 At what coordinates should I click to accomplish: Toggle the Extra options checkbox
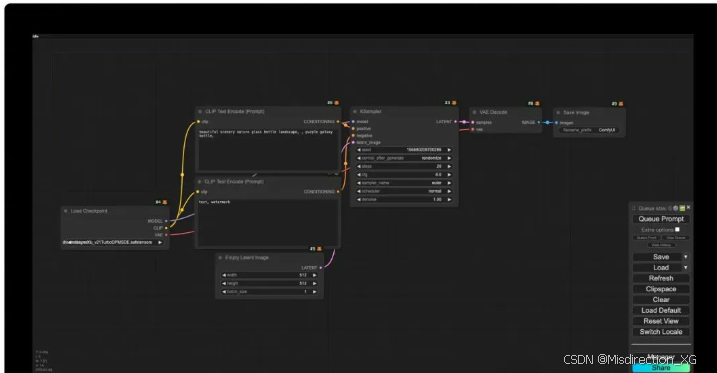677,229
